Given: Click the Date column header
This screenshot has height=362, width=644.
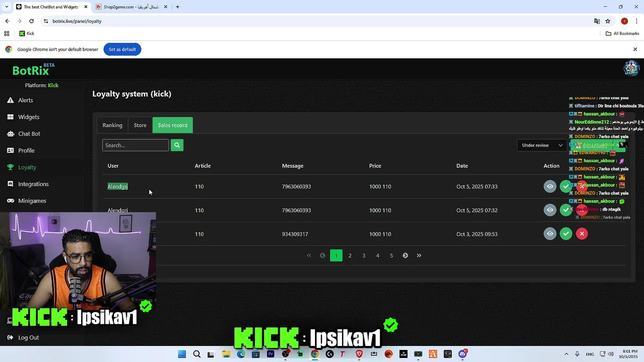Looking at the screenshot, I should click(462, 166).
